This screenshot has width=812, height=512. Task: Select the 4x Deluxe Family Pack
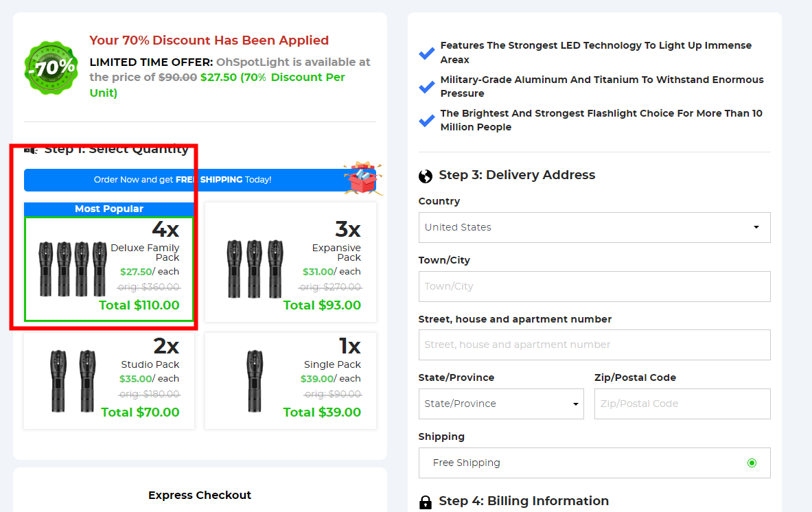tap(109, 269)
